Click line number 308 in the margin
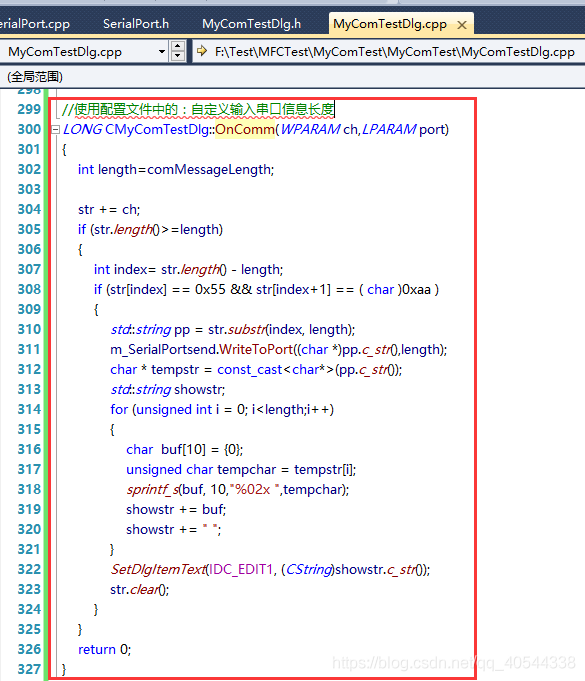 (29, 289)
